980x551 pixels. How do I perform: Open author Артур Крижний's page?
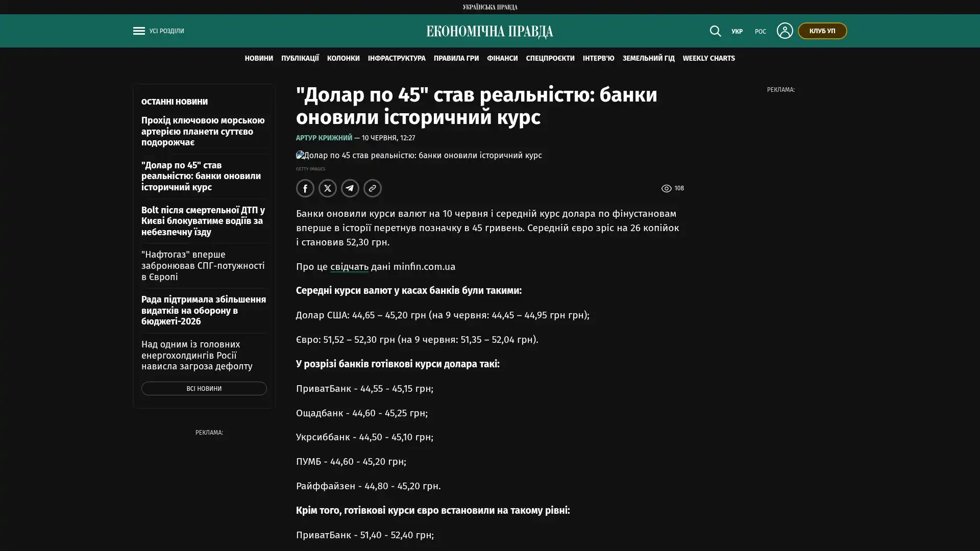[x=324, y=138]
